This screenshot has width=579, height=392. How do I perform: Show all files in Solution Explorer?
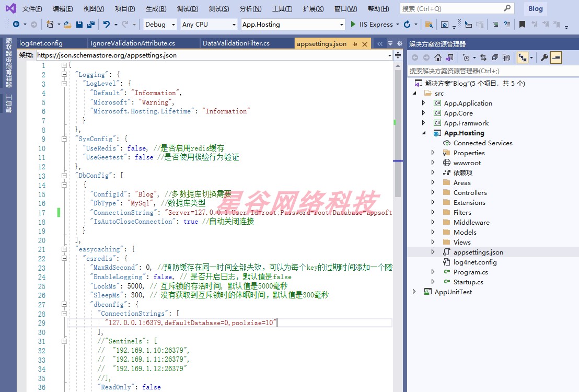[507, 57]
